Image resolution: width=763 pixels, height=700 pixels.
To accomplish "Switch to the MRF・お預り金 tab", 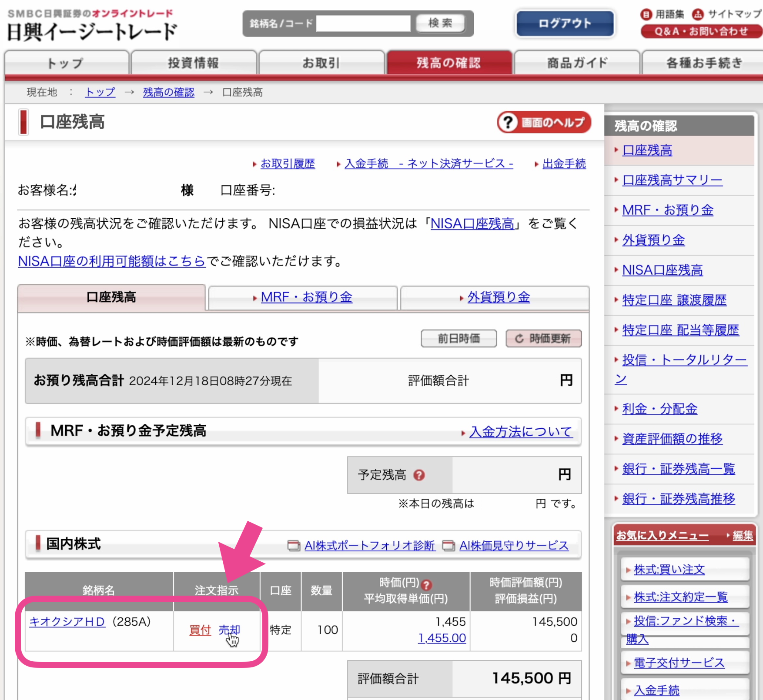I will pyautogui.click(x=305, y=297).
